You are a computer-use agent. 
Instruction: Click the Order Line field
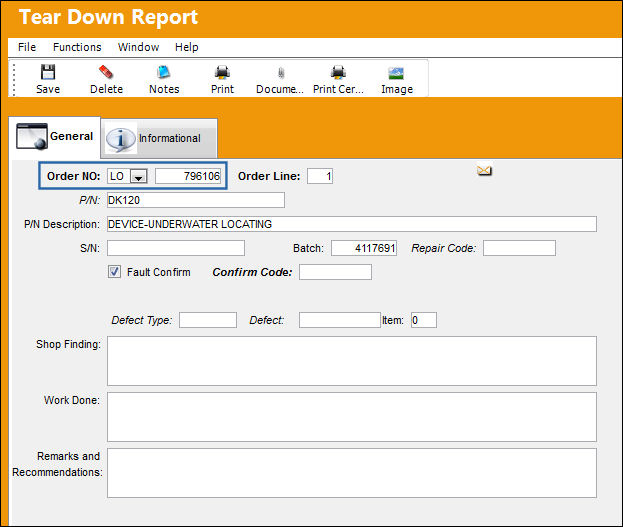click(320, 176)
